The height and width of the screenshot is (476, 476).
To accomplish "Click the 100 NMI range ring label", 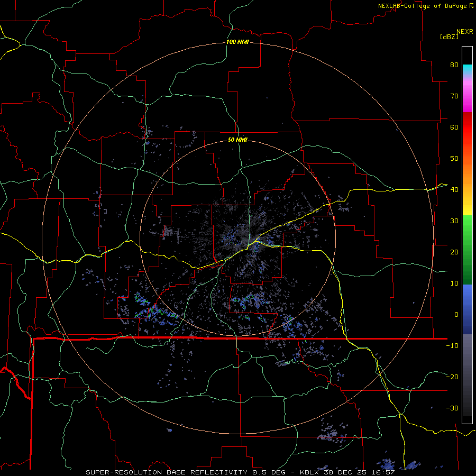I will click(x=237, y=42).
